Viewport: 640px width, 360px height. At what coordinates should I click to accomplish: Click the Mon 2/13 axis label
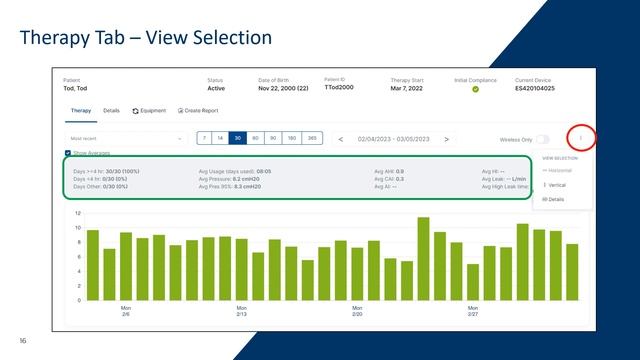click(x=241, y=311)
